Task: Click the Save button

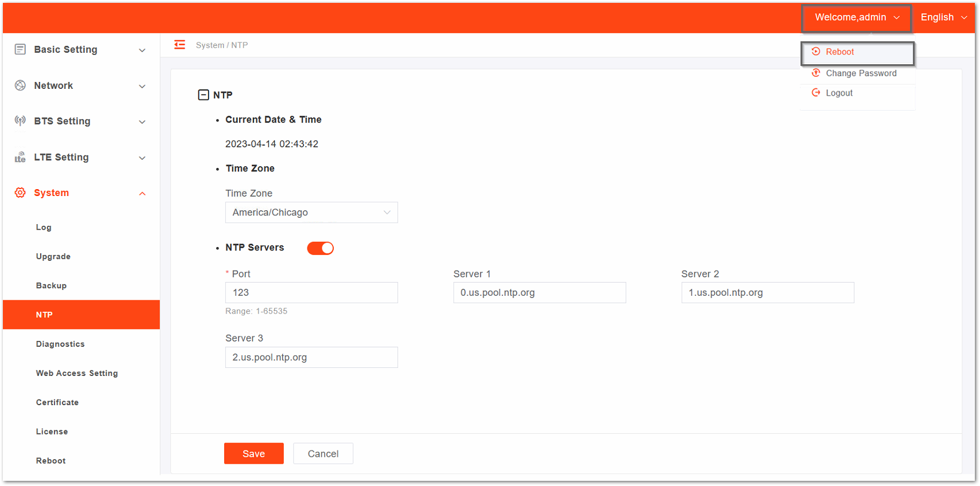Action: (254, 453)
